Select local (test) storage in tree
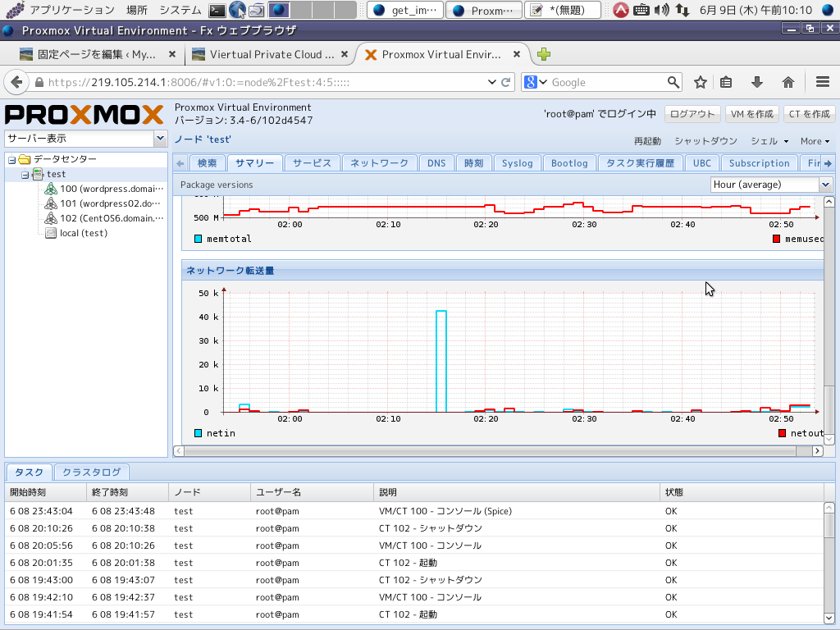The image size is (840, 630). click(83, 233)
